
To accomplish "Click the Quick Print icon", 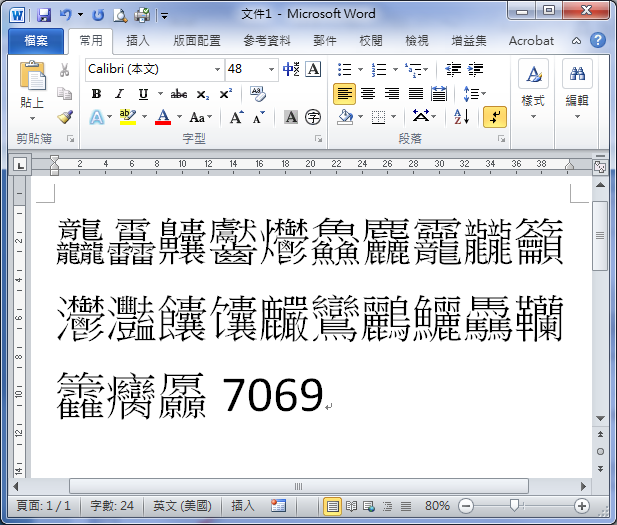I will (142, 15).
